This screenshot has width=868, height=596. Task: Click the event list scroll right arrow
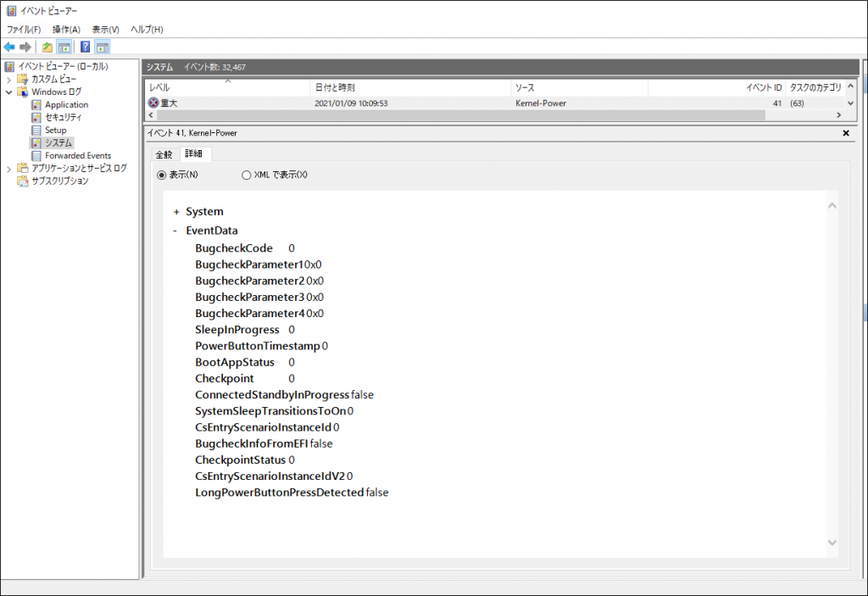(x=838, y=115)
